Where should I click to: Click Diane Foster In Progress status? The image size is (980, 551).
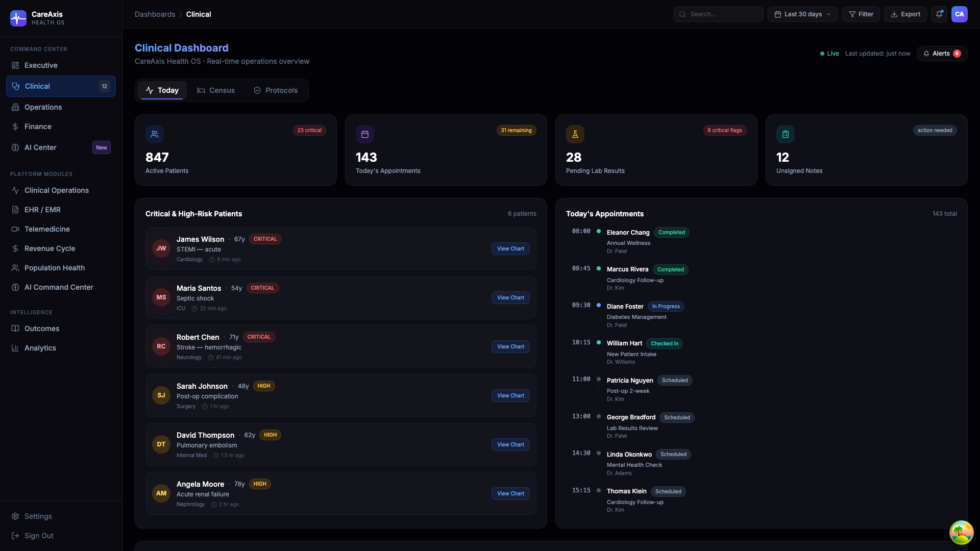coord(666,307)
